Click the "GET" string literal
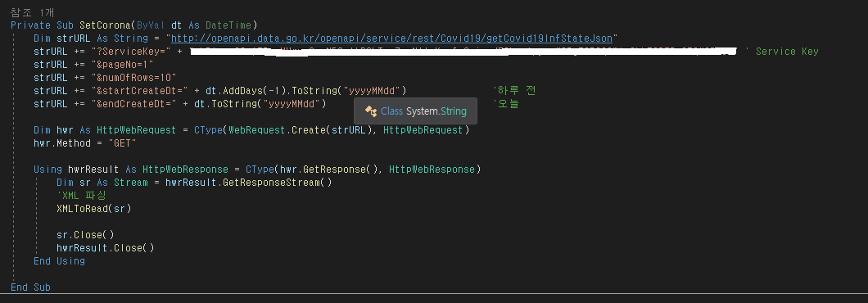The image size is (868, 303). pyautogui.click(x=122, y=143)
